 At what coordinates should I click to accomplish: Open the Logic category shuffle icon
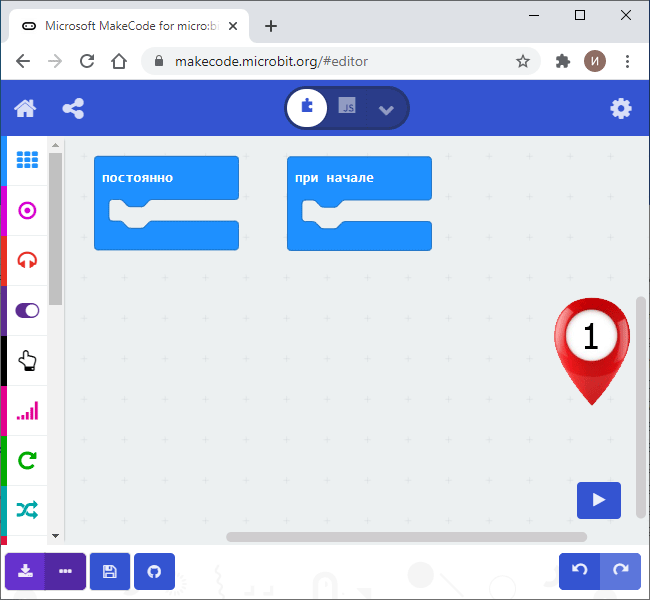click(x=27, y=510)
